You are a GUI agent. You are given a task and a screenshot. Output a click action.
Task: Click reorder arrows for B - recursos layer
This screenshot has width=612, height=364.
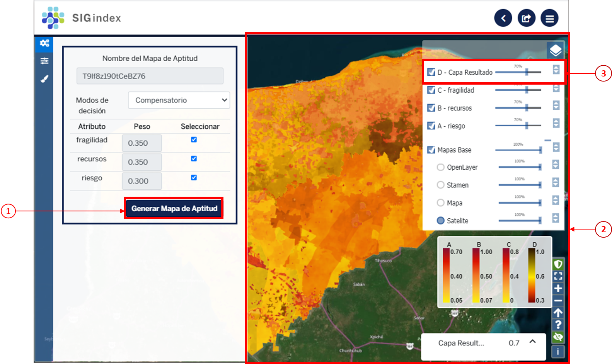tap(556, 105)
